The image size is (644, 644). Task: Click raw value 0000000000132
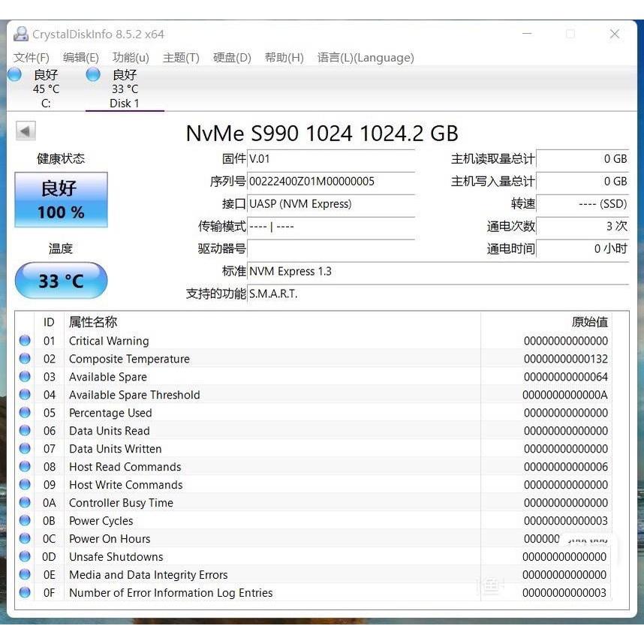565,359
